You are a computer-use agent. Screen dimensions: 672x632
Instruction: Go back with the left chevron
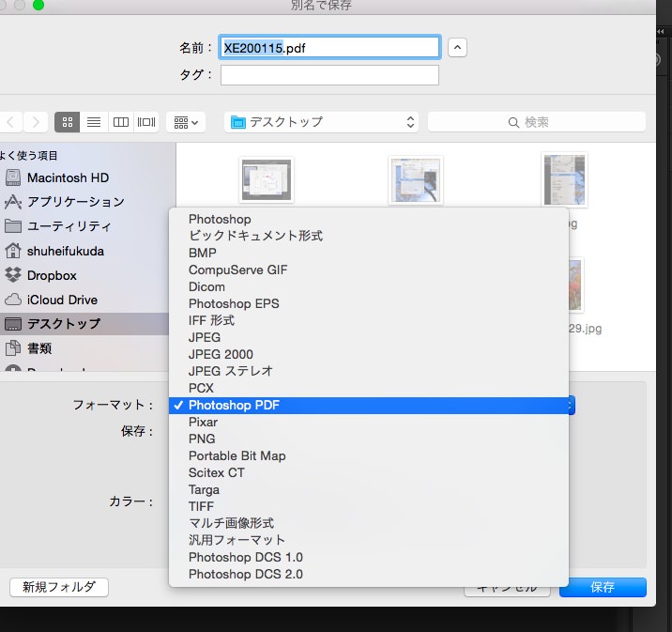[x=10, y=123]
